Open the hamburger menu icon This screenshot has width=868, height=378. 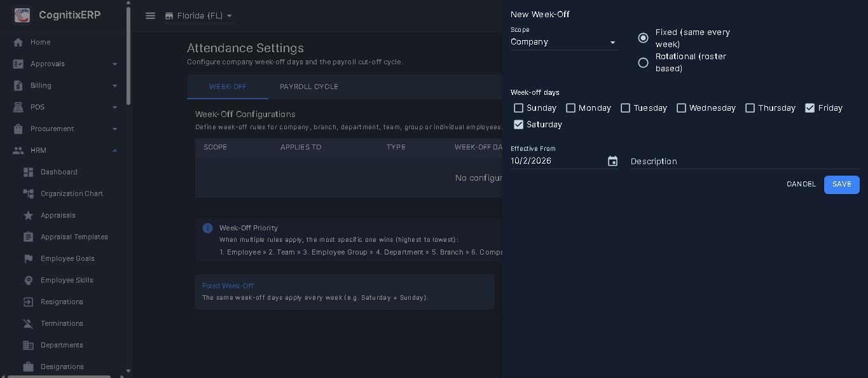click(x=151, y=16)
